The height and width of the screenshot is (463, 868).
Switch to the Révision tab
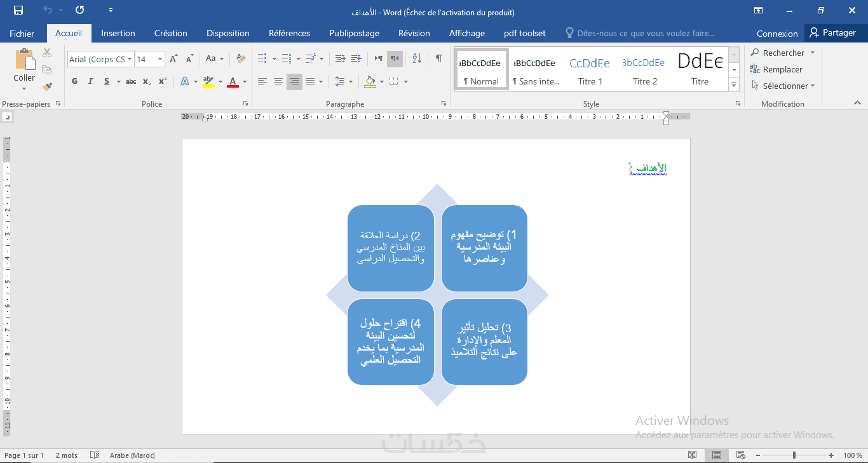tap(414, 33)
